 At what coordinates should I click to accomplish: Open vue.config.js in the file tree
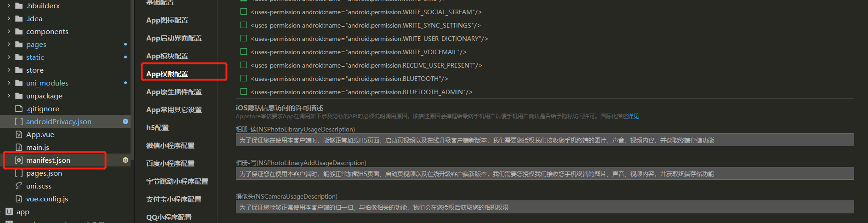coord(47,199)
